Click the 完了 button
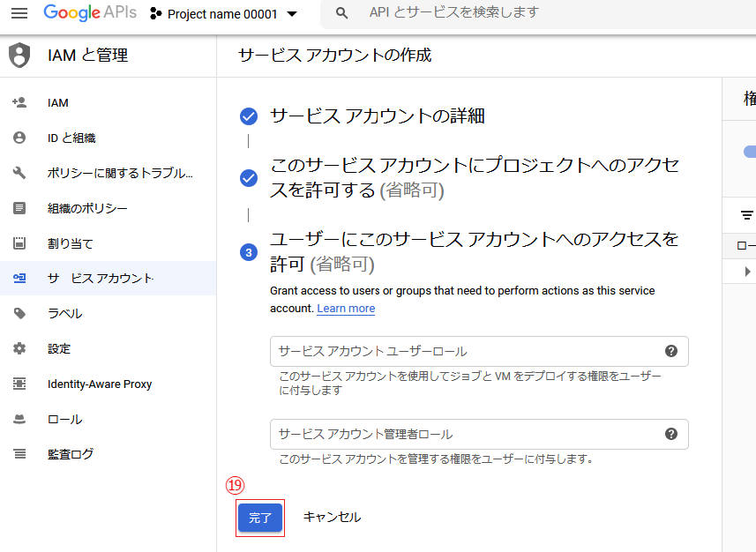The height and width of the screenshot is (552, 756). click(x=260, y=518)
